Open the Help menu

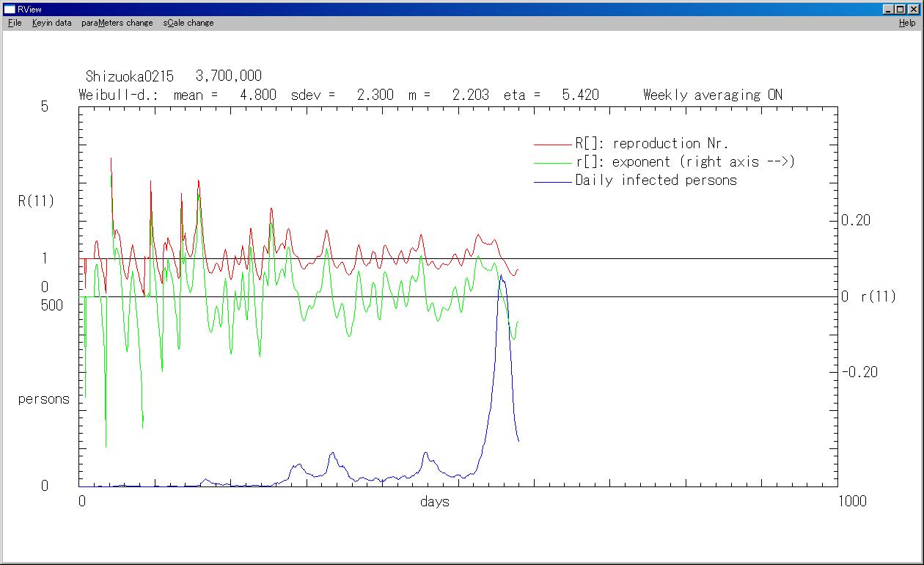[x=907, y=23]
